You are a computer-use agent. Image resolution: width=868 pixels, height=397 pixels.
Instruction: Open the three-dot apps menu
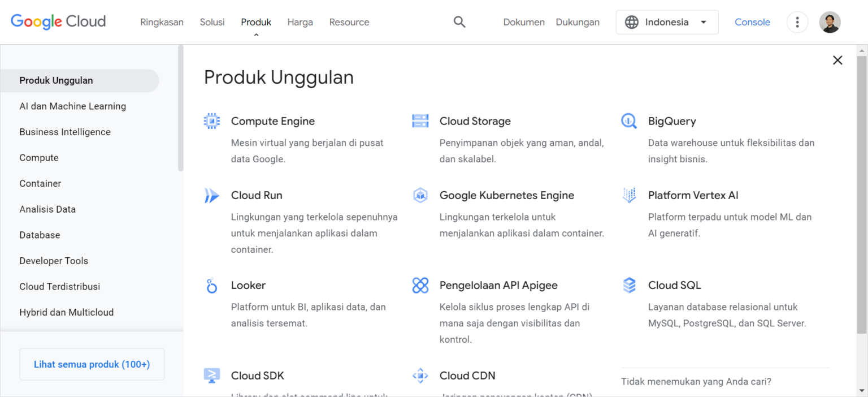coord(797,21)
